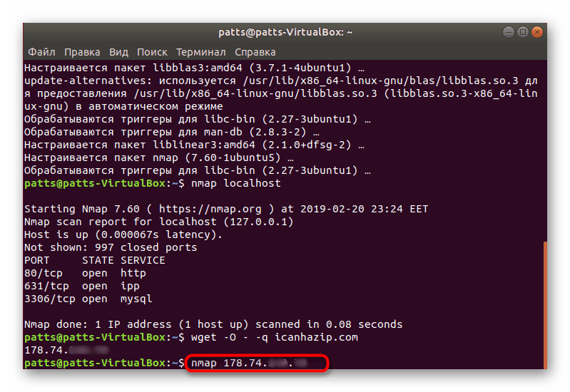Click the 'Настраивается пакет libblas3:amd64' line
The width and height of the screenshot is (570, 392).
194,68
